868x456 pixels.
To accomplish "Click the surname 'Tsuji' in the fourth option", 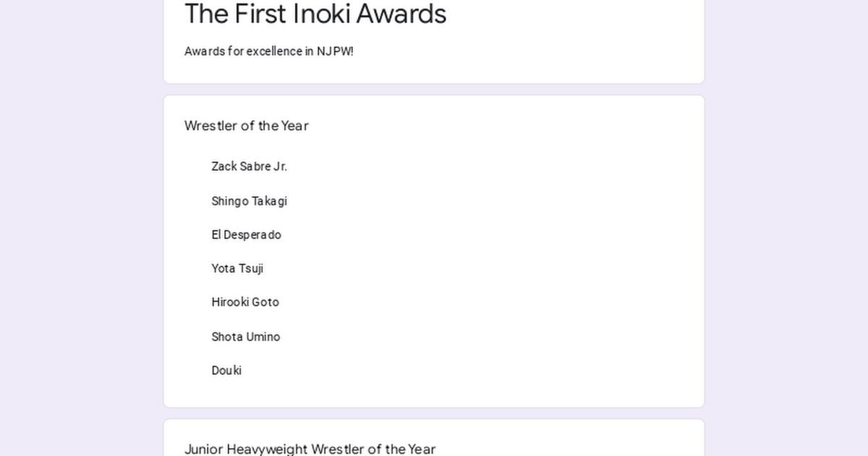I will 251,269.
